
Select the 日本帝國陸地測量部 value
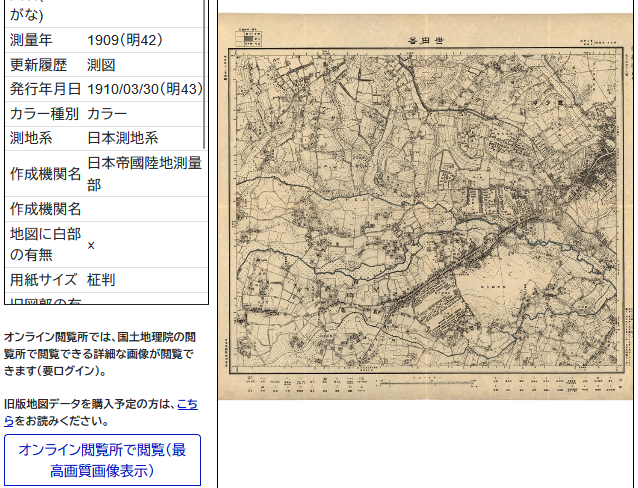[144, 174]
